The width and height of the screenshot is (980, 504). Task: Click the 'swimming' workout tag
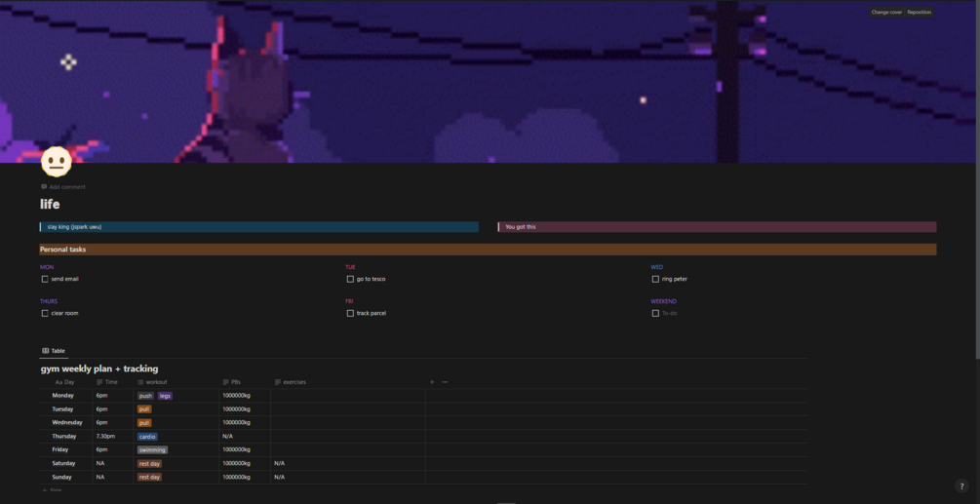click(x=152, y=449)
